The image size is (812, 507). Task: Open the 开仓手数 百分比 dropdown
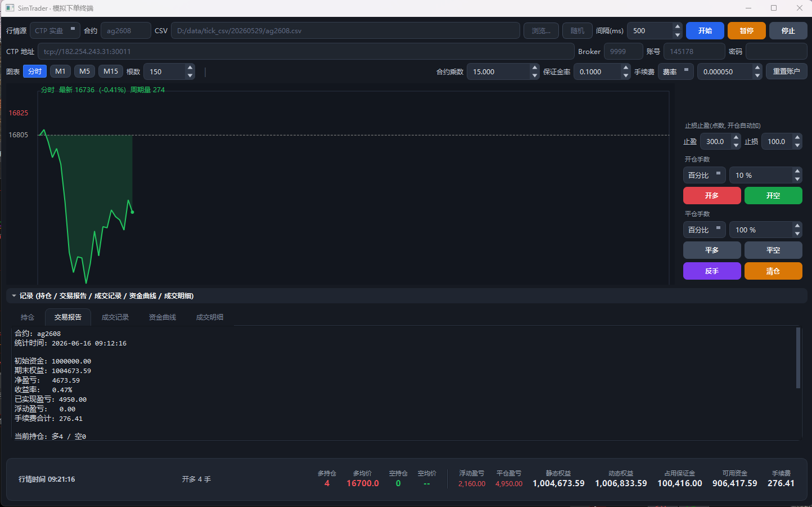point(705,175)
